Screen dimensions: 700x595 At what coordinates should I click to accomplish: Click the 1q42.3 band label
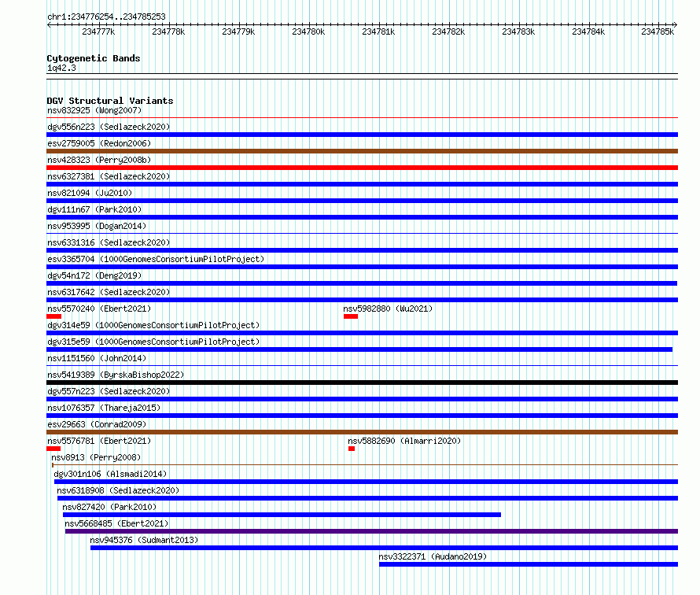(x=61, y=68)
